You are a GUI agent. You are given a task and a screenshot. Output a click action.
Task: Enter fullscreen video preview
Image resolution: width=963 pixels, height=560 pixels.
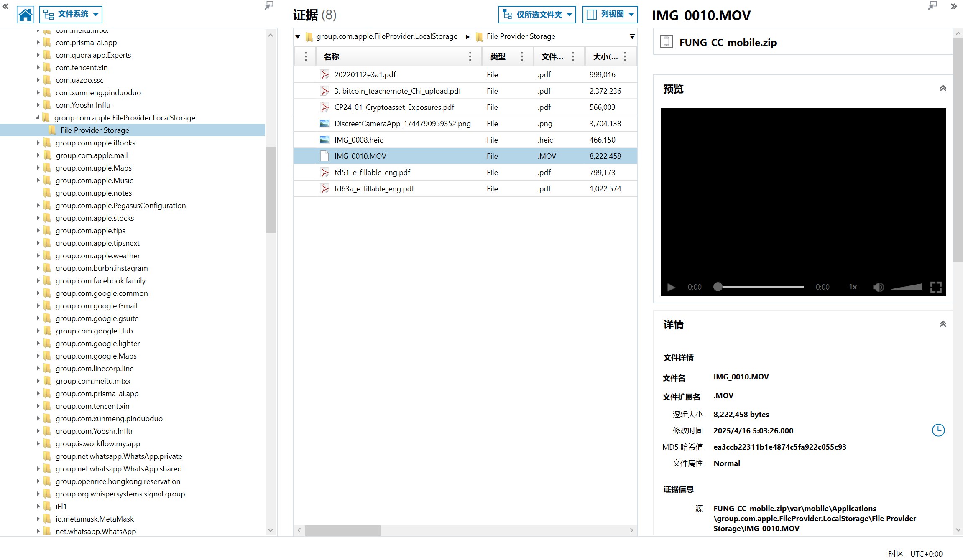point(936,287)
